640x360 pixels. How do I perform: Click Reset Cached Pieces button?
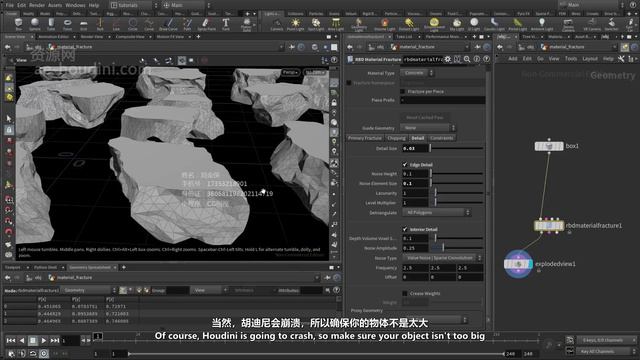coord(424,117)
